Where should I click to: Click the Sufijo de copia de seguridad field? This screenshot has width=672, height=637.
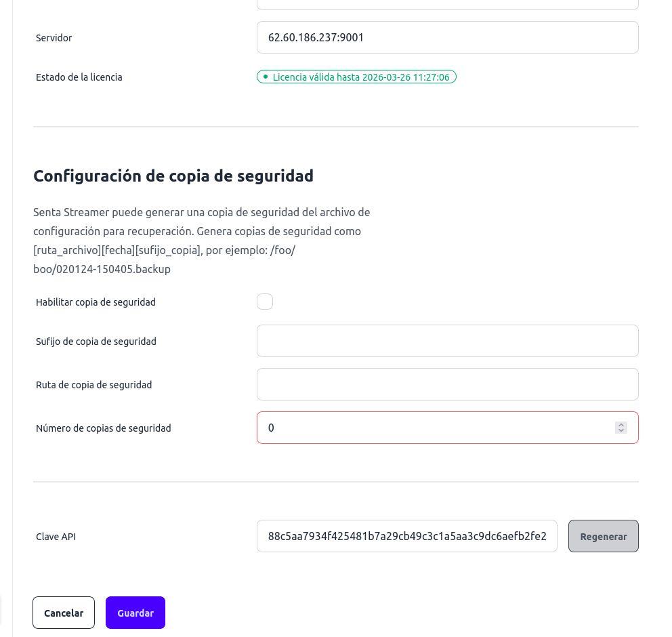point(447,341)
